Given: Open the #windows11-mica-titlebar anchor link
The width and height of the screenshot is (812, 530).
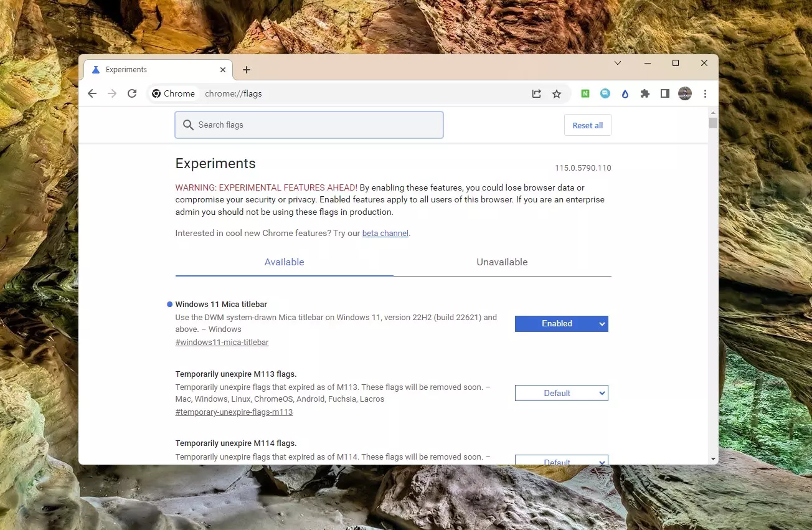Looking at the screenshot, I should point(222,343).
